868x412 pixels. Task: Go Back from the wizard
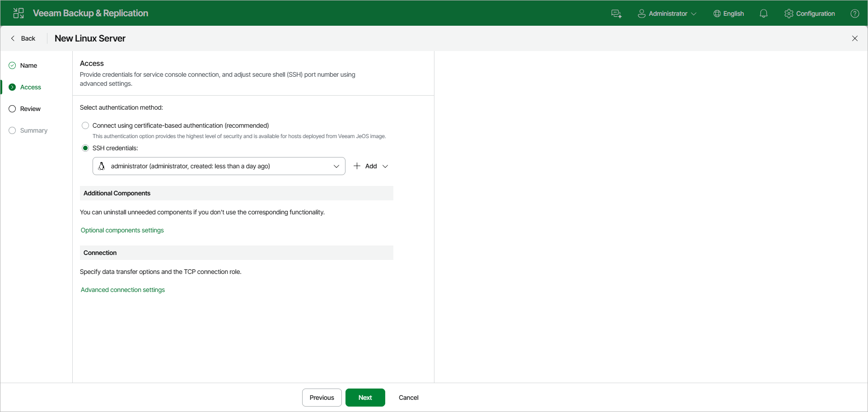[x=23, y=38]
